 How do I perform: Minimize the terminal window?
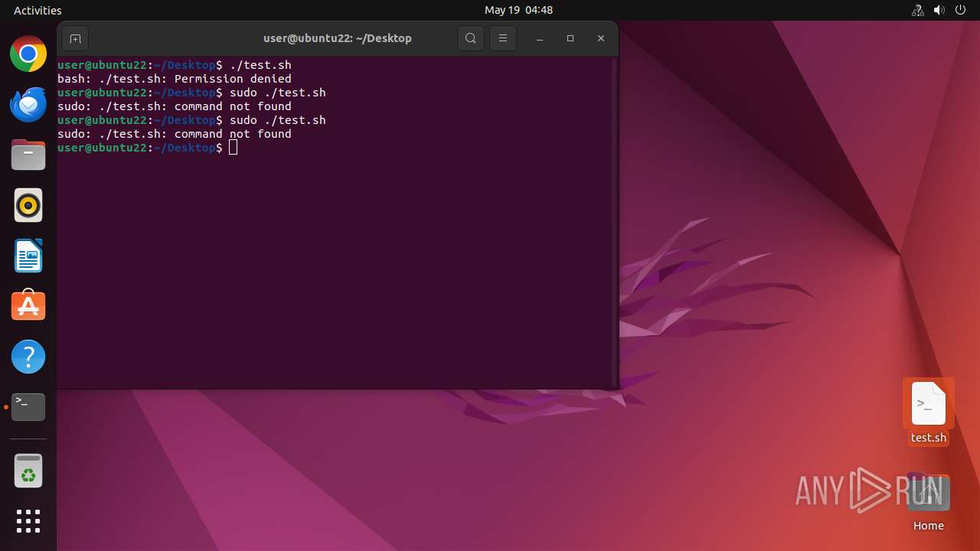(x=540, y=38)
